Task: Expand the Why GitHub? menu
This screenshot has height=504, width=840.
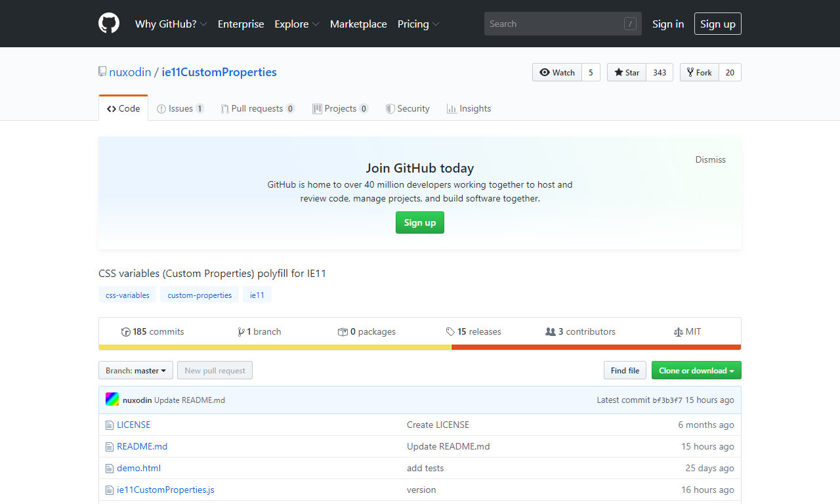Action: point(171,24)
